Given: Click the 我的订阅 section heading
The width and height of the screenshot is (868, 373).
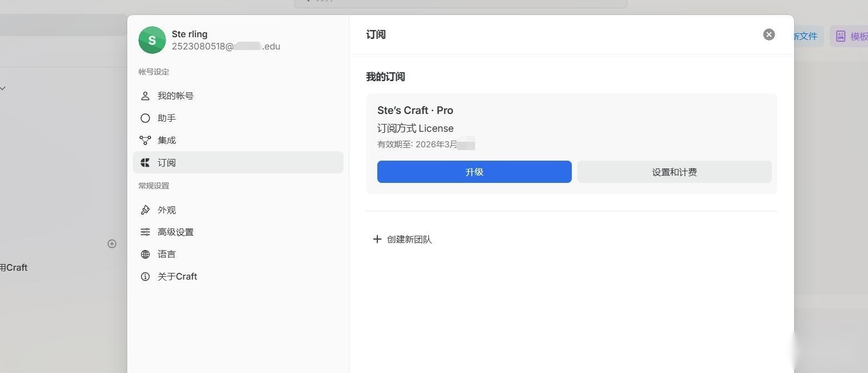Looking at the screenshot, I should pos(386,77).
